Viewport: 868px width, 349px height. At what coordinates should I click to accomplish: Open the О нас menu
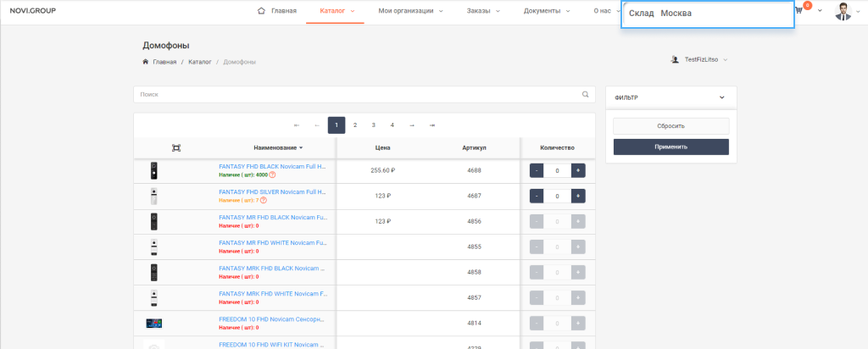607,11
